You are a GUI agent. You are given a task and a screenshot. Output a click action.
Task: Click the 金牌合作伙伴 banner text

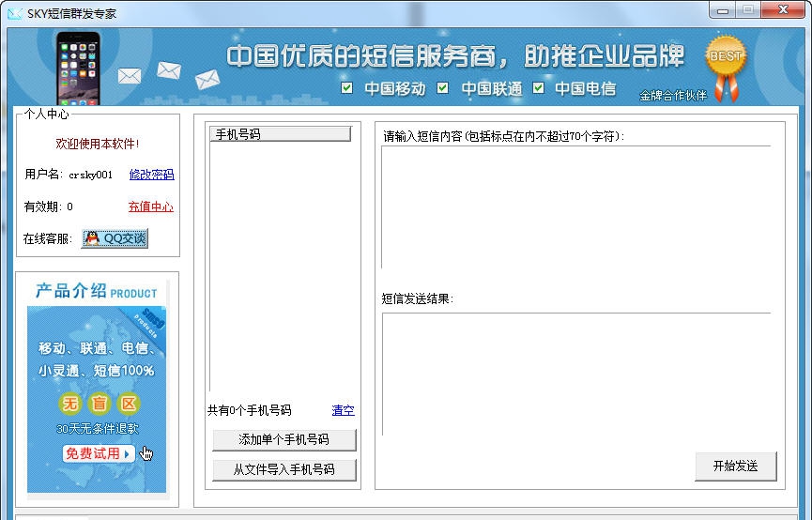673,96
